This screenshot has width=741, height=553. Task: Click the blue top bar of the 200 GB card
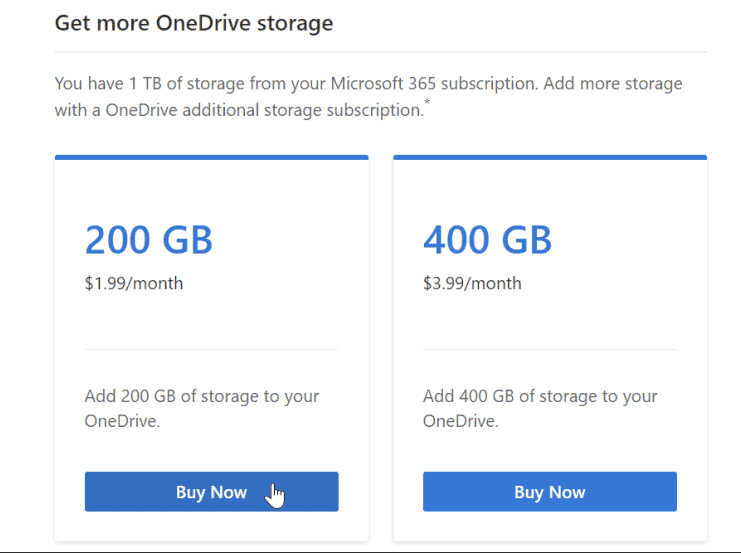click(x=211, y=157)
